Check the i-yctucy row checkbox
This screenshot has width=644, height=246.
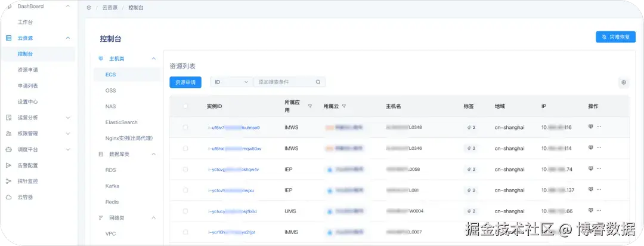coord(185,211)
